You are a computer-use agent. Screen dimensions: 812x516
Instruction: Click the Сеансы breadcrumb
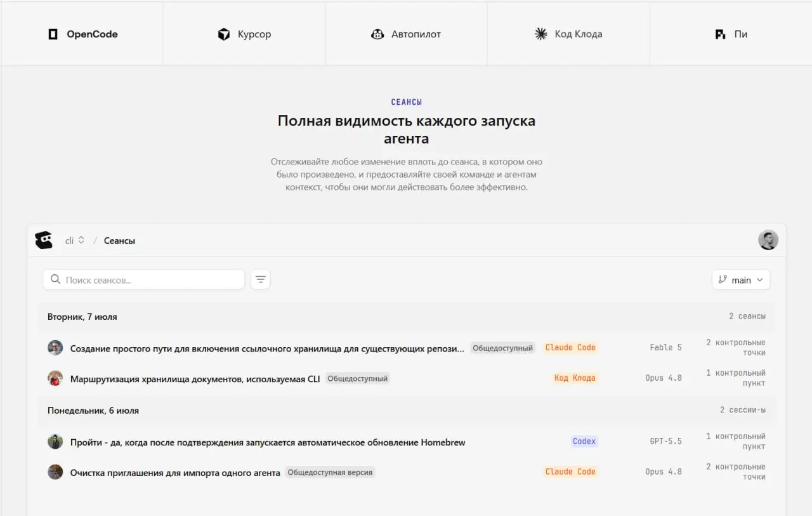(119, 241)
